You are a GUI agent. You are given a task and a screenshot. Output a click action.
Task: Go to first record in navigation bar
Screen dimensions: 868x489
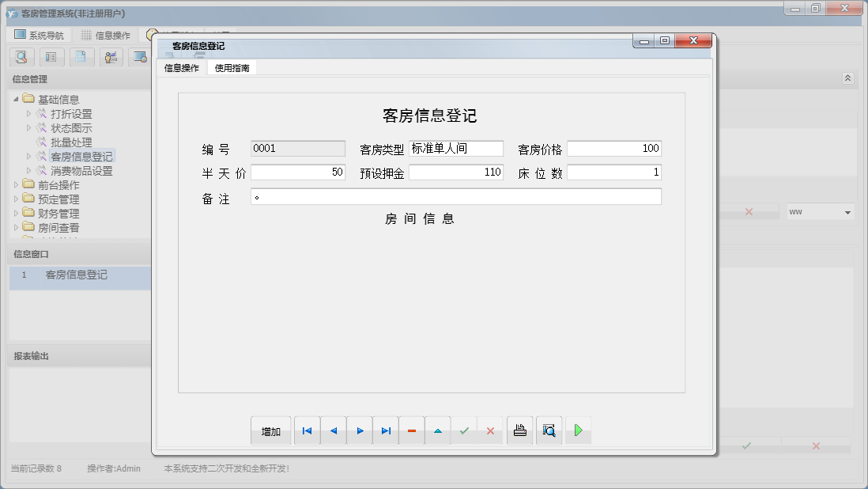[308, 431]
